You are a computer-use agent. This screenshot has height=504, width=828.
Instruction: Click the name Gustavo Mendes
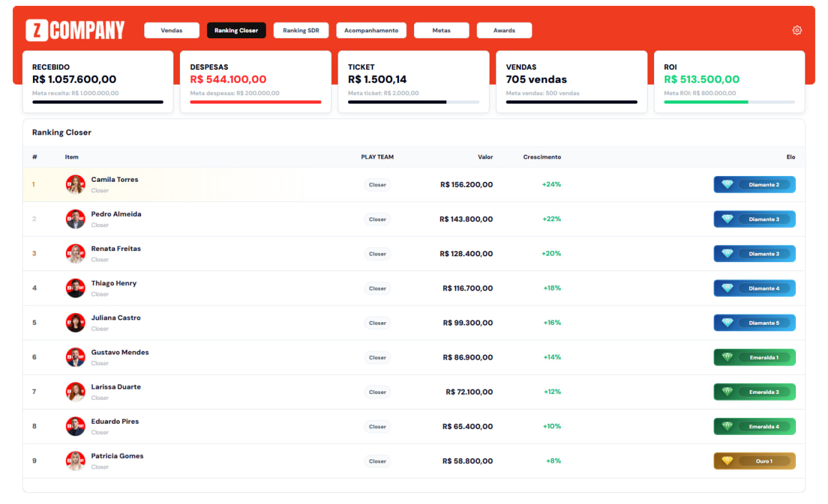pos(120,352)
